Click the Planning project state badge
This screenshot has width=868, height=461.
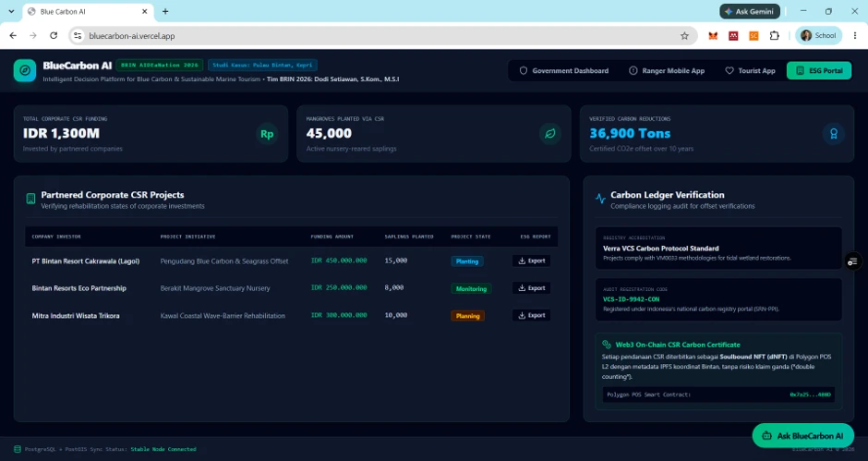pos(468,316)
